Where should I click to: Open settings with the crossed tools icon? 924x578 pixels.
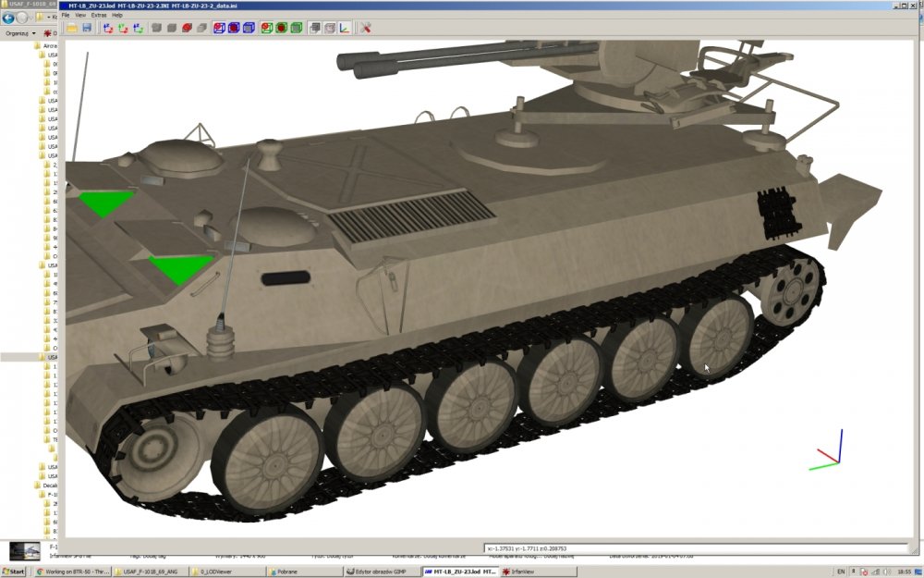pyautogui.click(x=365, y=28)
